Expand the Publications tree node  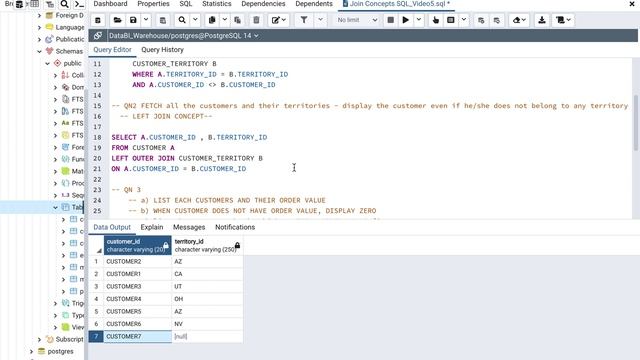(39, 40)
